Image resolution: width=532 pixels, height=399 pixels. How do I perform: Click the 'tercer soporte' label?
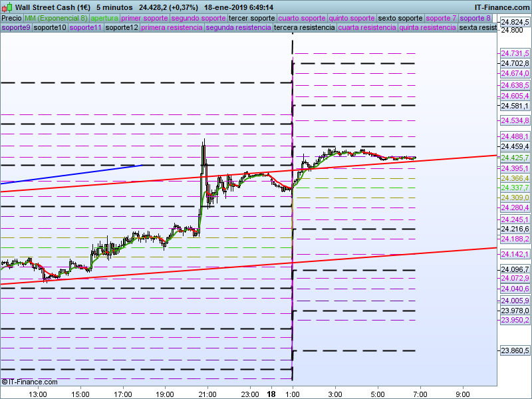[252, 19]
